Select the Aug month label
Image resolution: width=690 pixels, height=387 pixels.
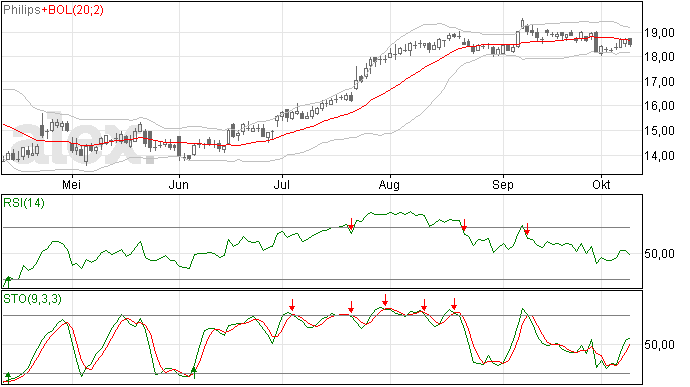coord(389,184)
